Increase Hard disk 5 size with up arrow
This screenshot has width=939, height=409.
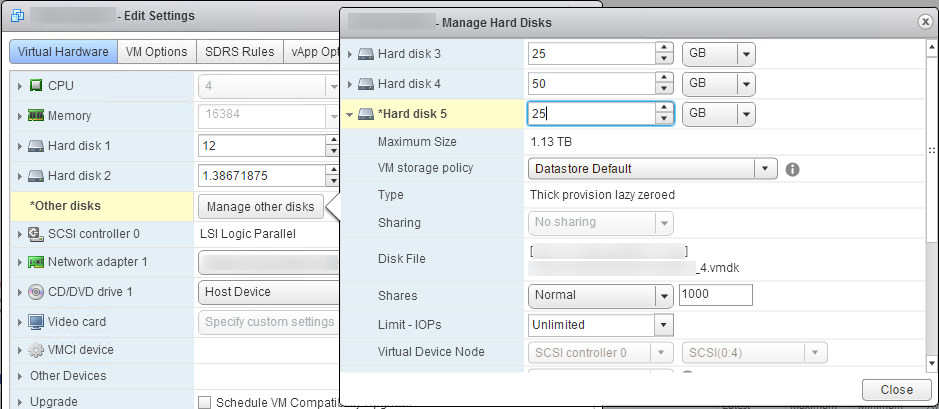click(663, 108)
